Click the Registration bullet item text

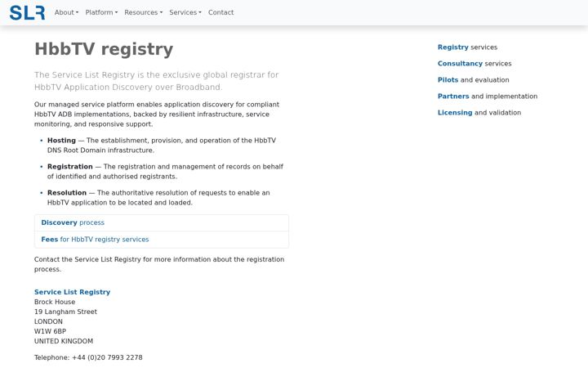pos(165,171)
